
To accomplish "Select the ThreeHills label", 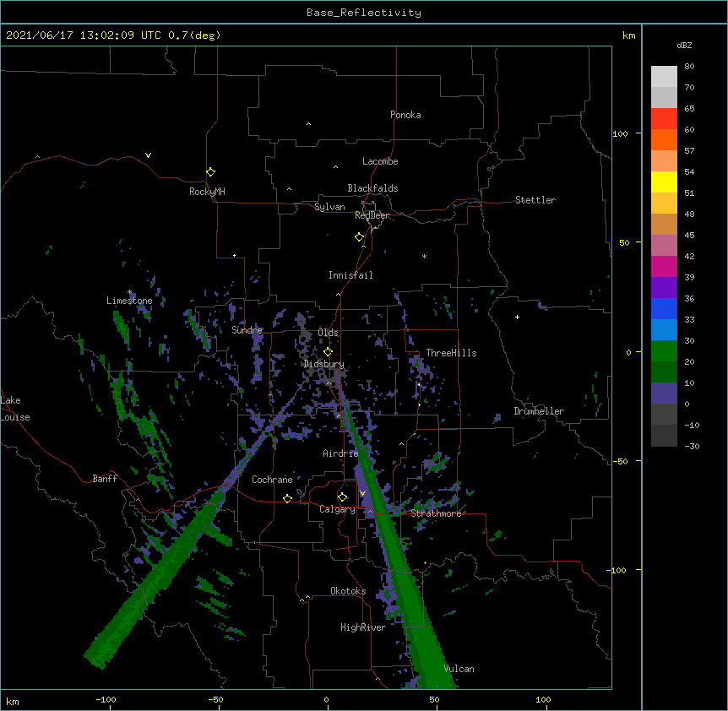I will click(451, 353).
